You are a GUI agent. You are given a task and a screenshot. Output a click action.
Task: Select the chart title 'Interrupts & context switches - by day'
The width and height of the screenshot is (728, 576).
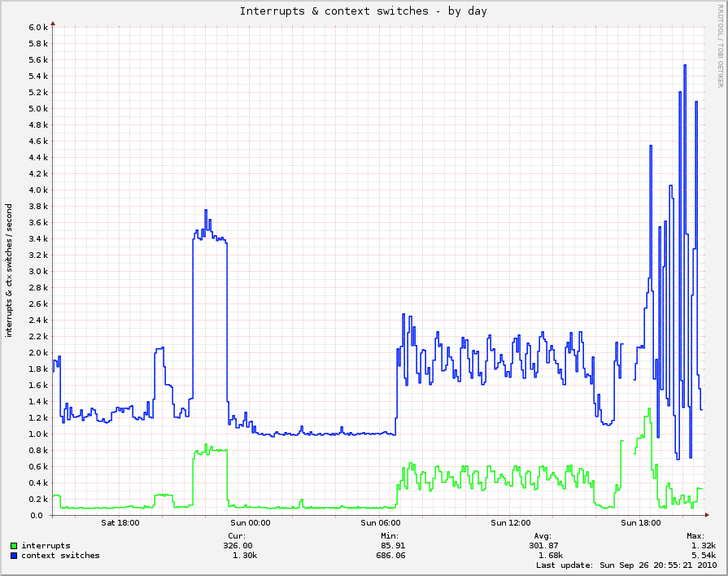[364, 11]
